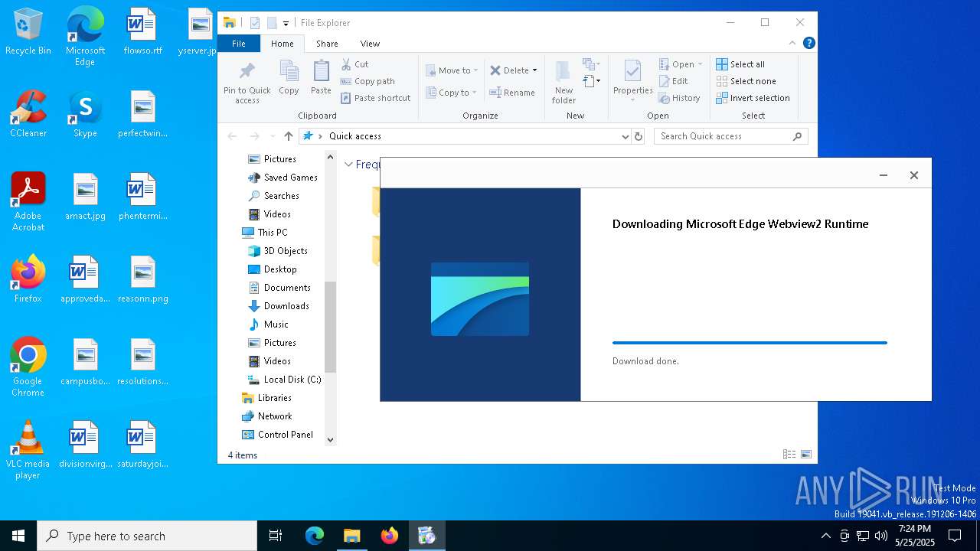Choose Copy path command
This screenshot has height=551, width=980.
367,81
